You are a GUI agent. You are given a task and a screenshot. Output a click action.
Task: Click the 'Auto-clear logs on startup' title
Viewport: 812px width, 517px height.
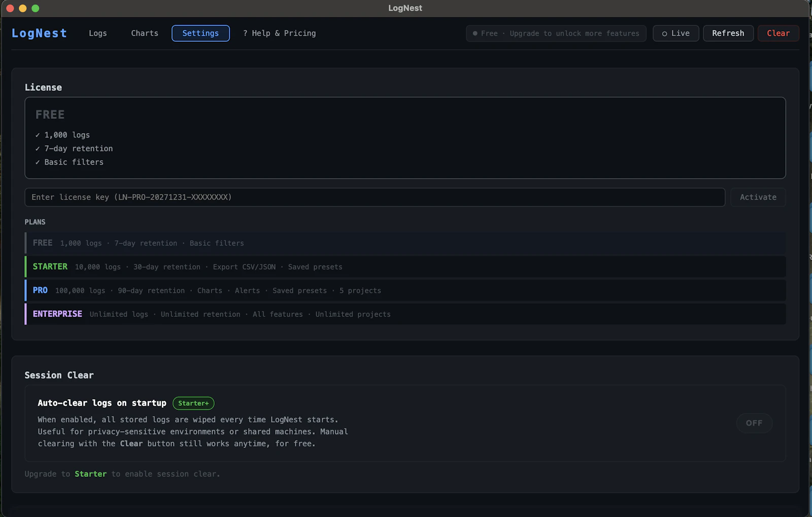102,403
